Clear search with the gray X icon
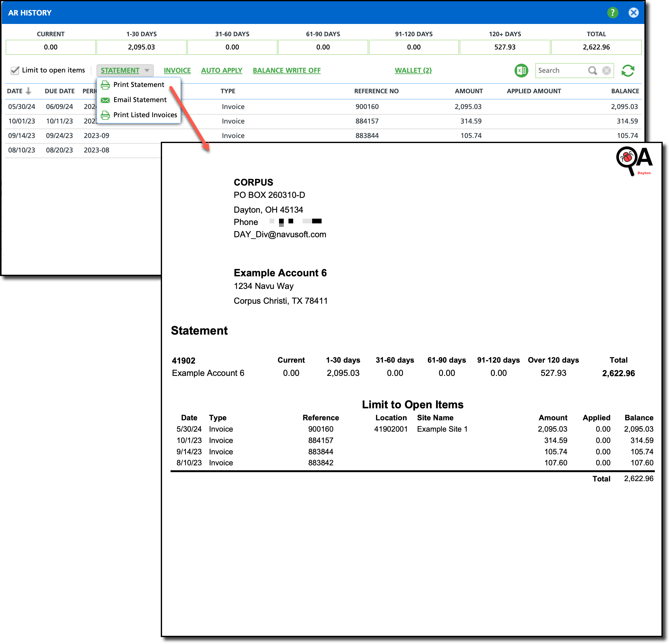 [x=606, y=71]
